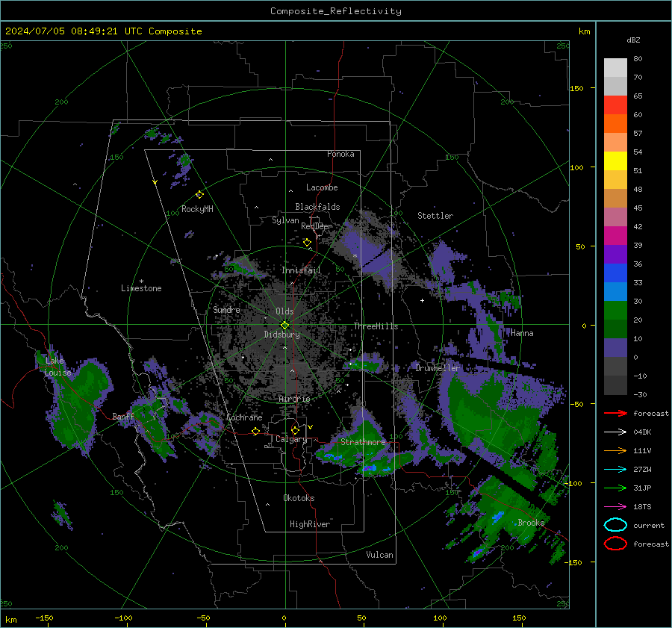The width and height of the screenshot is (672, 628).
Task: Click the Innisfail city label
Action: pos(301,270)
